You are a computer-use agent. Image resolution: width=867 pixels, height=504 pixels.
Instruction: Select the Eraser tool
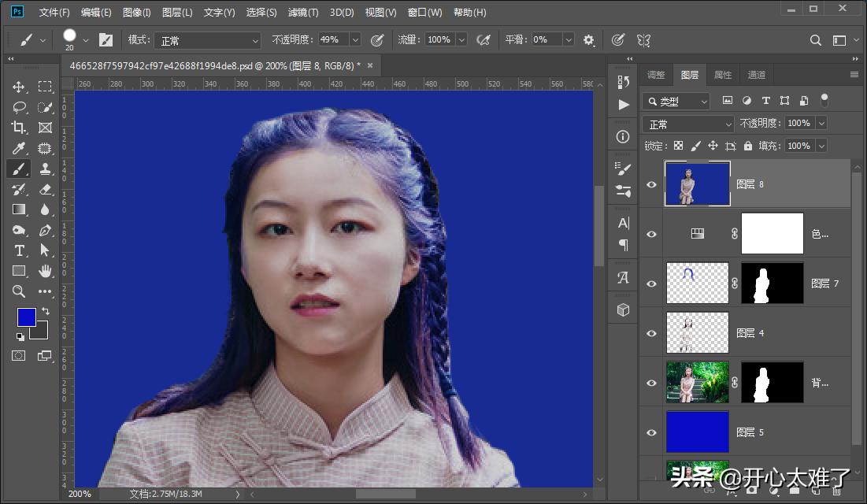tap(45, 189)
